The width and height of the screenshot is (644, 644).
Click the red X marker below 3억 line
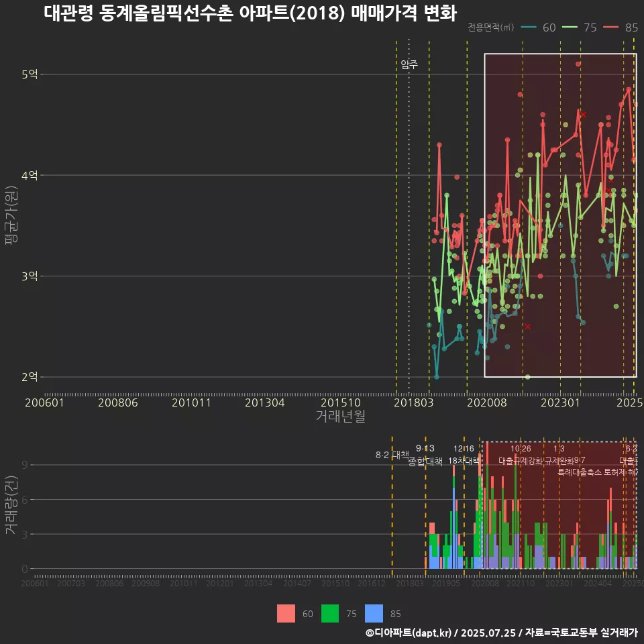coord(528,327)
